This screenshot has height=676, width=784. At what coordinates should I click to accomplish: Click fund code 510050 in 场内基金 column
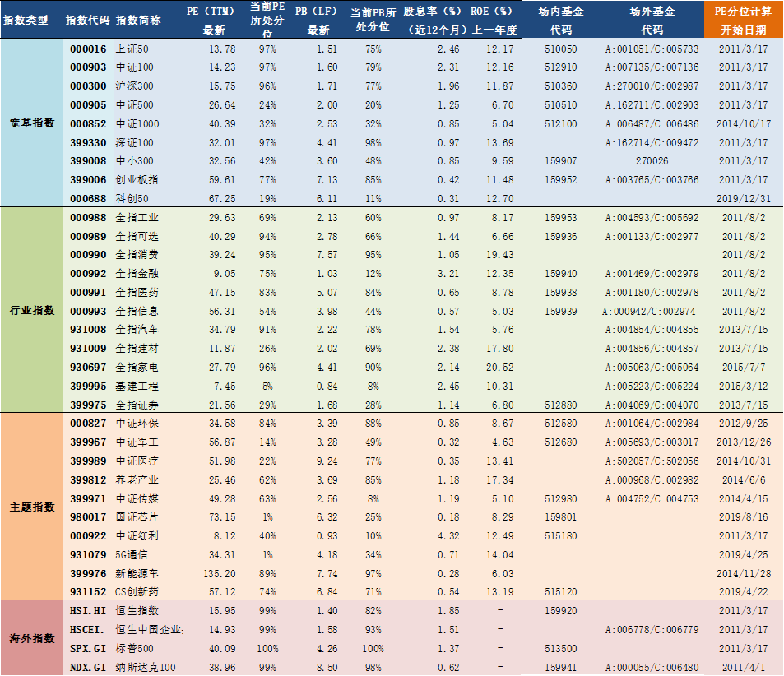click(x=560, y=49)
